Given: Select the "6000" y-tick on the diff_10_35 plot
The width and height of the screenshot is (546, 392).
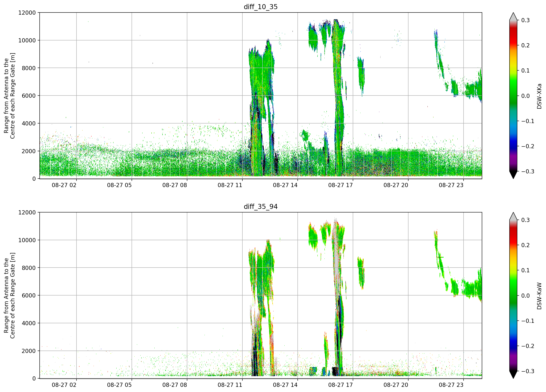Looking at the screenshot, I should click(29, 96).
